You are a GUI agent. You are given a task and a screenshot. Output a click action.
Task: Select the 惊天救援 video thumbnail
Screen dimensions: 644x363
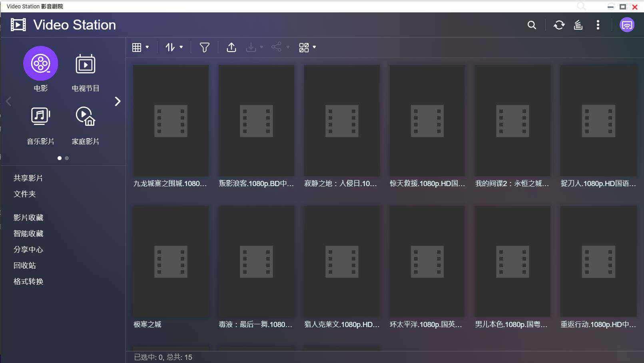pos(427,121)
